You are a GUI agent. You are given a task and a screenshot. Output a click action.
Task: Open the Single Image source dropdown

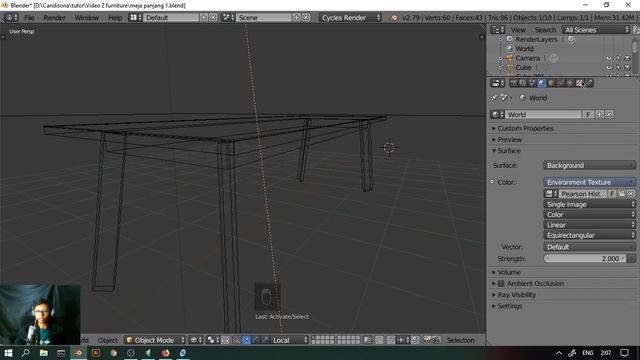pos(589,204)
